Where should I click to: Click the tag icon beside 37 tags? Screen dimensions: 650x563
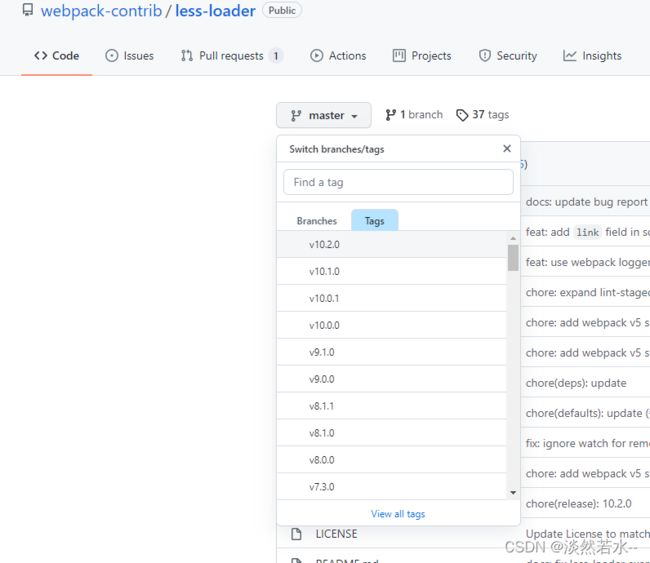point(462,115)
